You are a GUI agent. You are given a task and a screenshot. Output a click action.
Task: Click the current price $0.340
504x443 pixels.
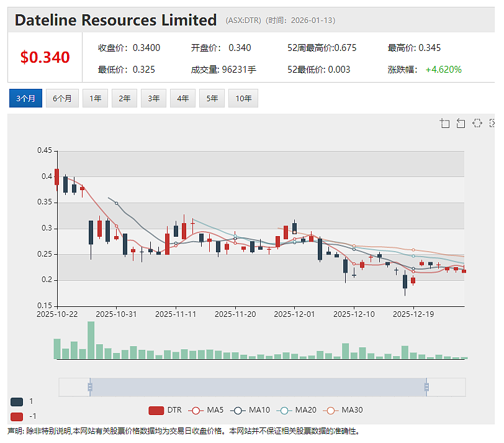[x=45, y=57]
